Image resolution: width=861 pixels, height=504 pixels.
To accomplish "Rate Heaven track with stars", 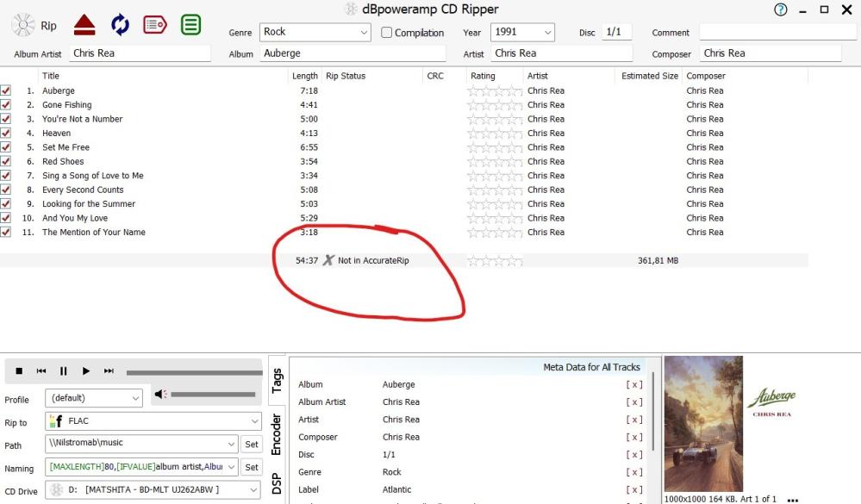I will pyautogui.click(x=495, y=133).
